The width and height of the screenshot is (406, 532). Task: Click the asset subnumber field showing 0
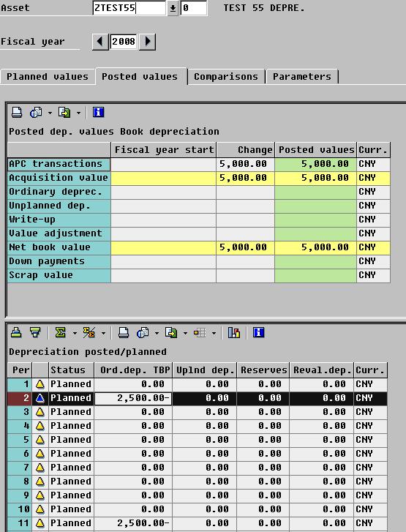point(194,8)
